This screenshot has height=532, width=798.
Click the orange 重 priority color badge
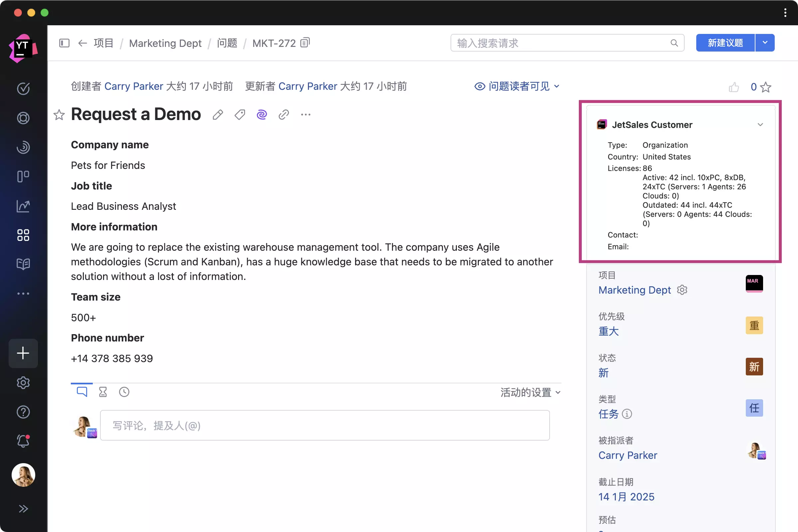[x=754, y=326]
